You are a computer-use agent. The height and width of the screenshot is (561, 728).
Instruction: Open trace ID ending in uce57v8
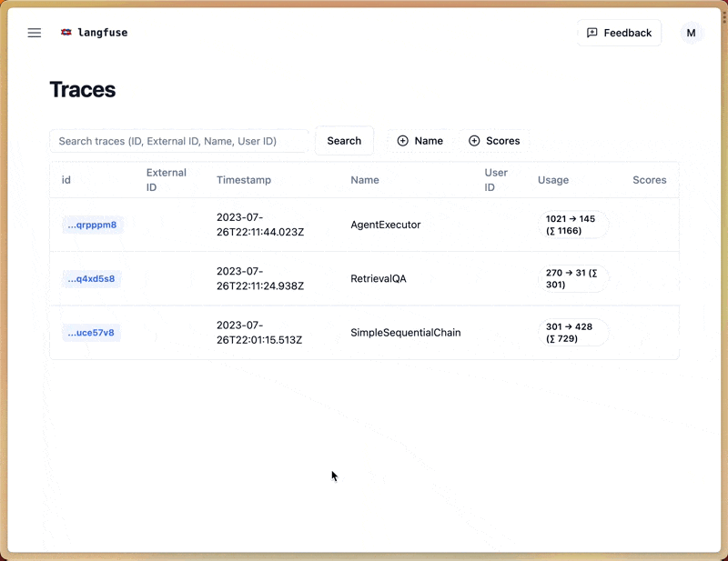[91, 333]
